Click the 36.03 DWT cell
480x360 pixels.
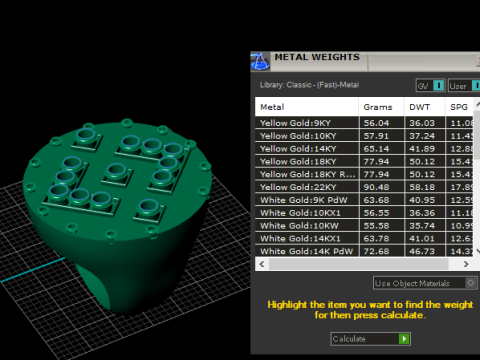(x=425, y=123)
